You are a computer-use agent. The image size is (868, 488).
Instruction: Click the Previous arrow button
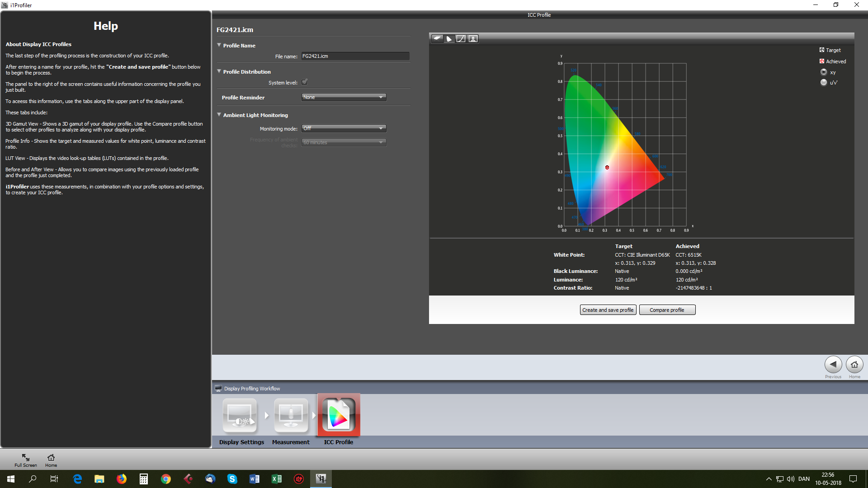click(x=833, y=364)
